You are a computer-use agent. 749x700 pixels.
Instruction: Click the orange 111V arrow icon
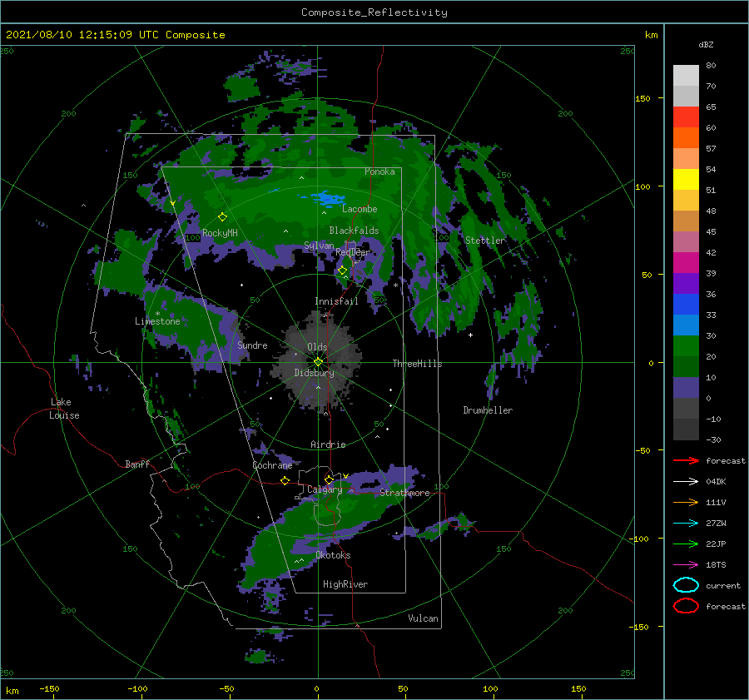pos(686,502)
